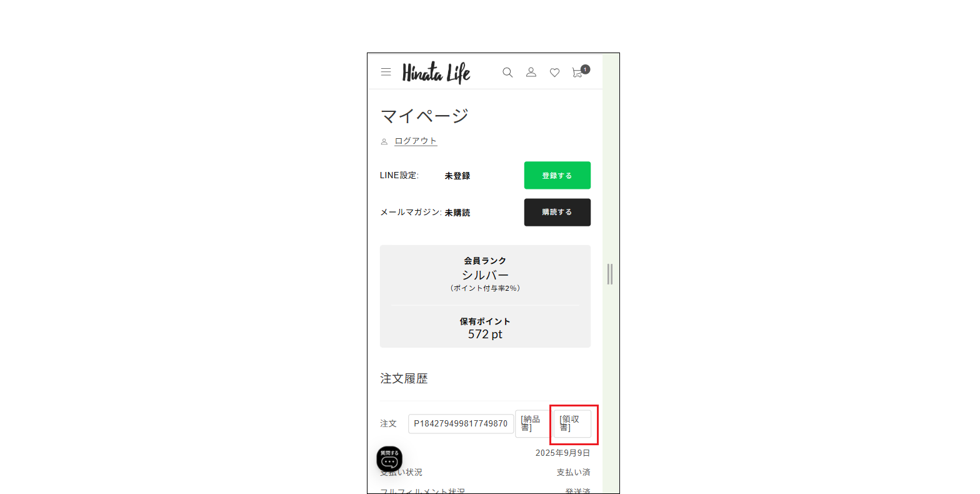Click the ログアウト link

pos(416,141)
